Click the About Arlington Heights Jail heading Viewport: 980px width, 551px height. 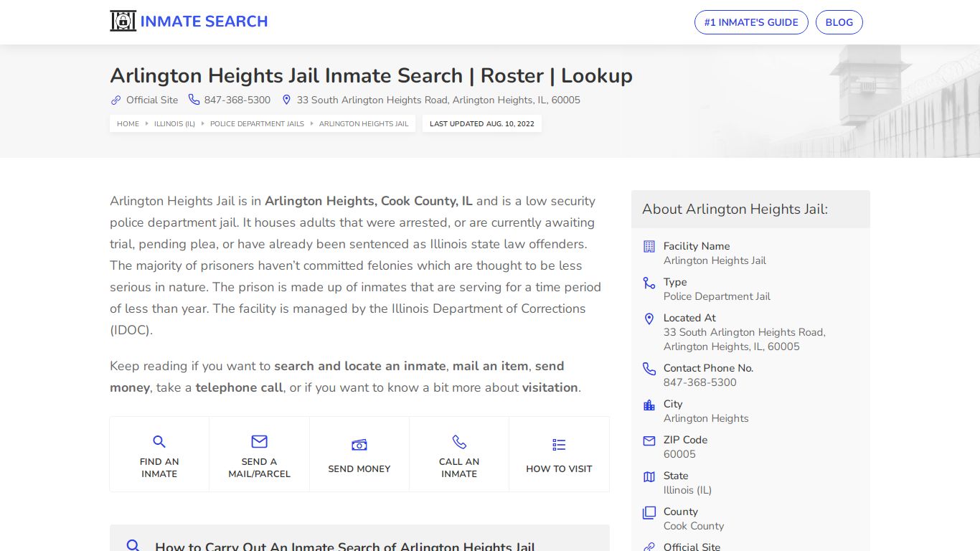(735, 209)
